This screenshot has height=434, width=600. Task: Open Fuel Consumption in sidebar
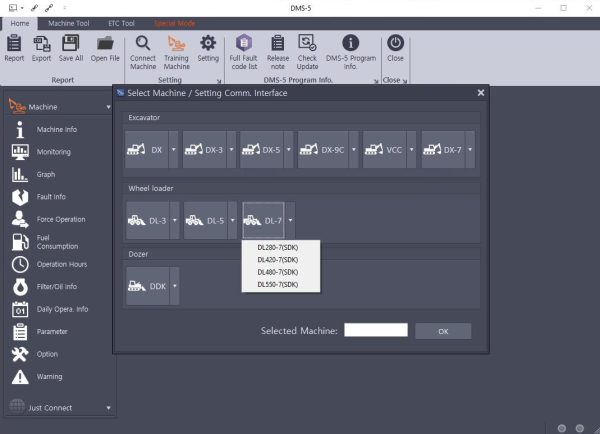57,242
